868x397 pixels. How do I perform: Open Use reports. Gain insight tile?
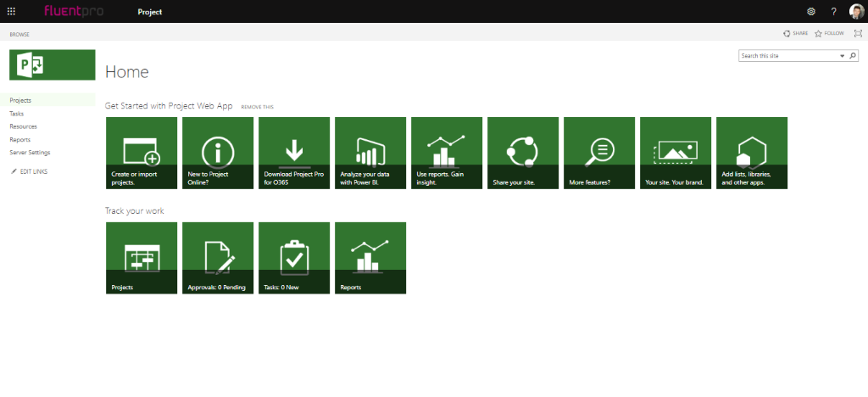(448, 153)
